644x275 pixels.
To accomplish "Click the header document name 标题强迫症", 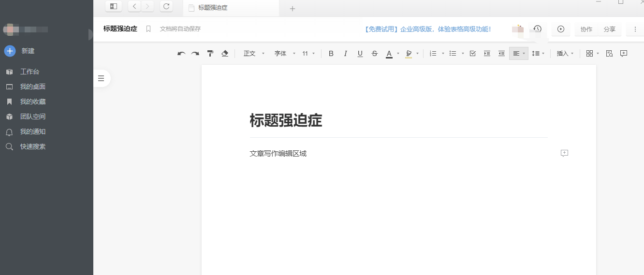I will tap(120, 29).
